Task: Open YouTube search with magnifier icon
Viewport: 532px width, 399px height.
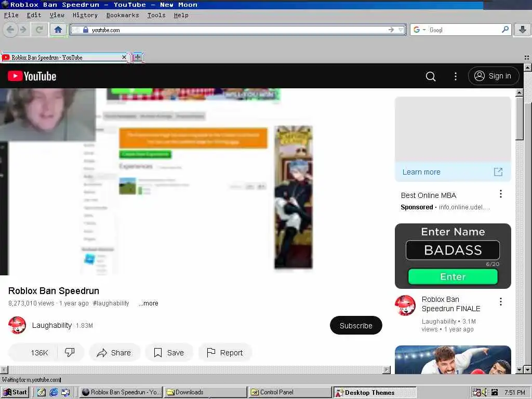Action: [431, 76]
